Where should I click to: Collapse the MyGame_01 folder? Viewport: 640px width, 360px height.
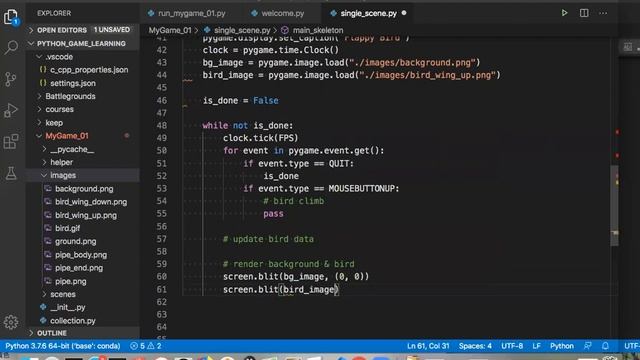pos(83,136)
